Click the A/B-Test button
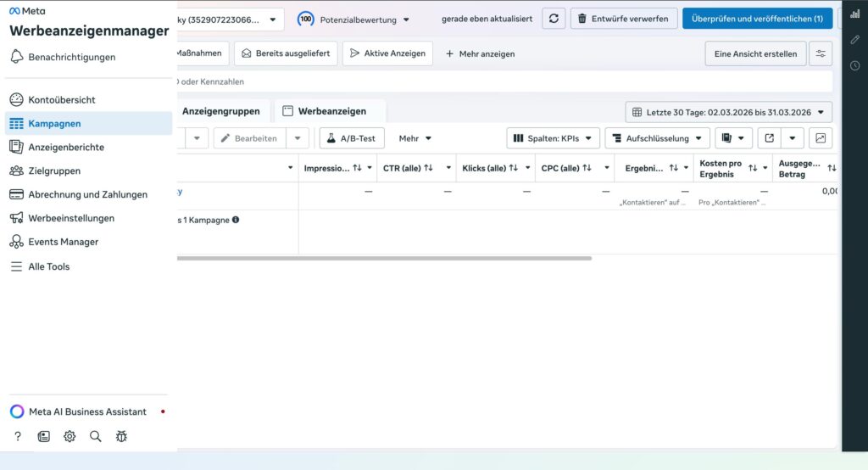The width and height of the screenshot is (868, 470). (x=352, y=138)
